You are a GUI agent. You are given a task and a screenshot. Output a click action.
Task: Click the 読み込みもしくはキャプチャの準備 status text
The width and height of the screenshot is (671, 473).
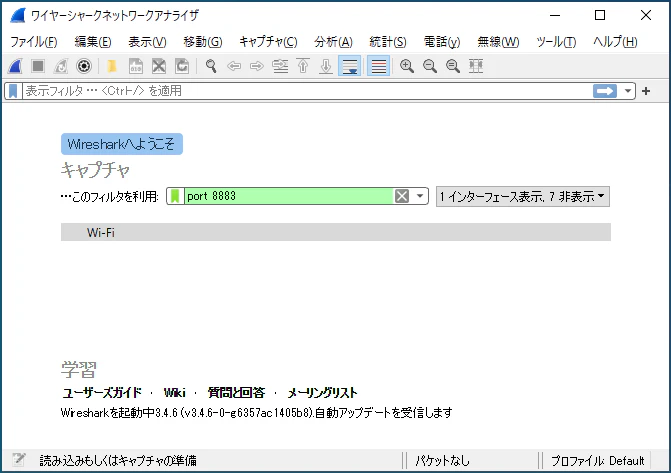tap(118, 461)
